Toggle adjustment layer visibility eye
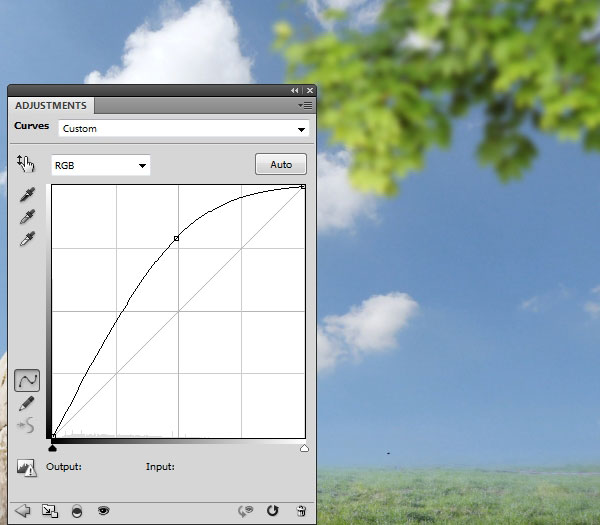This screenshot has width=600, height=525. coord(104,510)
